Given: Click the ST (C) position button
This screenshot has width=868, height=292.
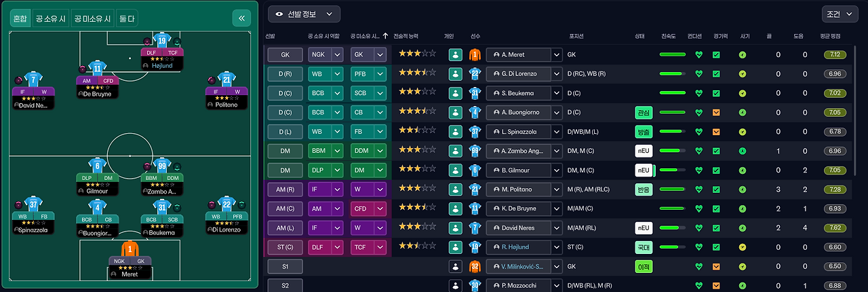Looking at the screenshot, I should point(284,247).
